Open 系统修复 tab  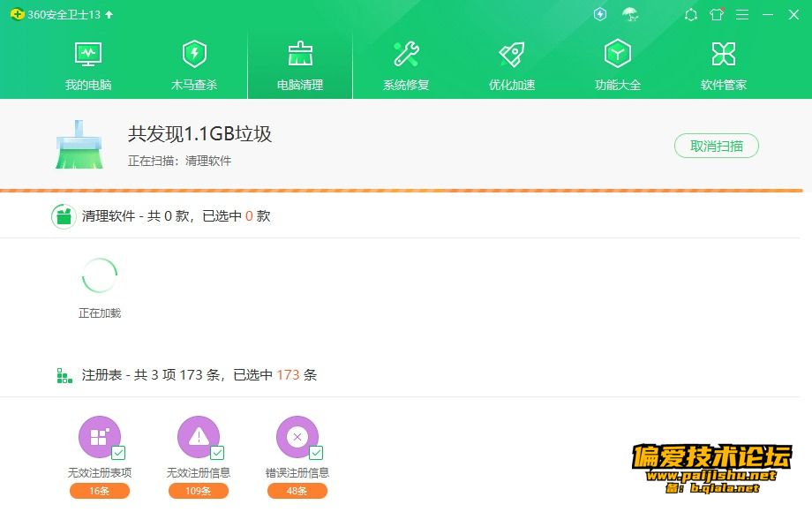[406, 65]
